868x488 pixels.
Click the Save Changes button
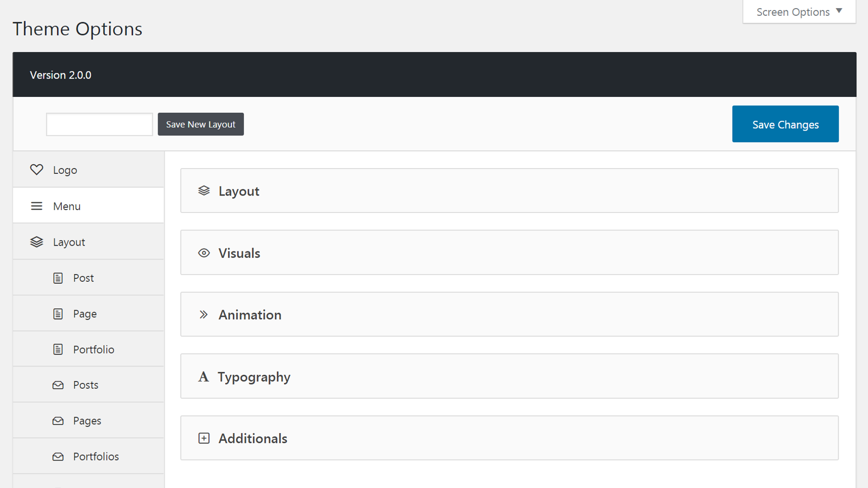coord(785,124)
